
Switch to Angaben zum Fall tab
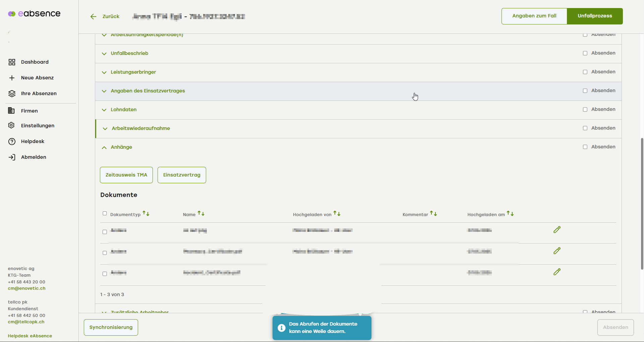pyautogui.click(x=534, y=16)
